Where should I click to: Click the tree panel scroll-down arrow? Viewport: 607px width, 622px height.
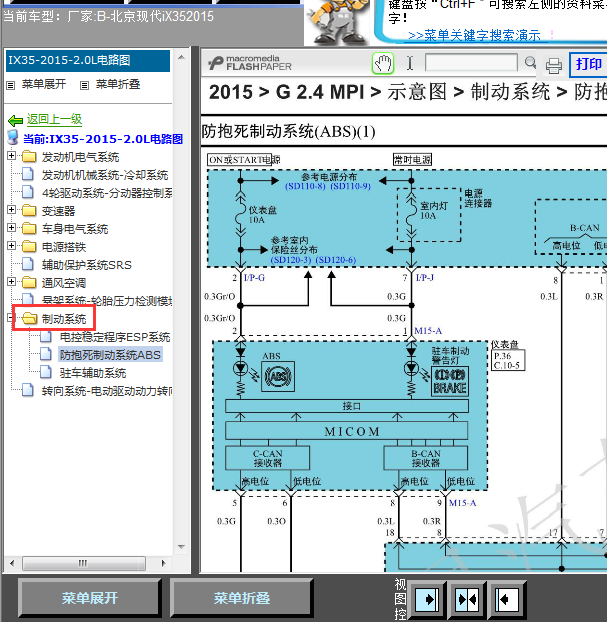(181, 547)
